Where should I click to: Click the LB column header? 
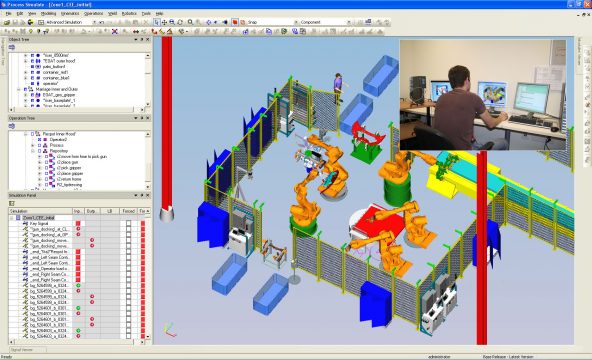click(x=110, y=211)
